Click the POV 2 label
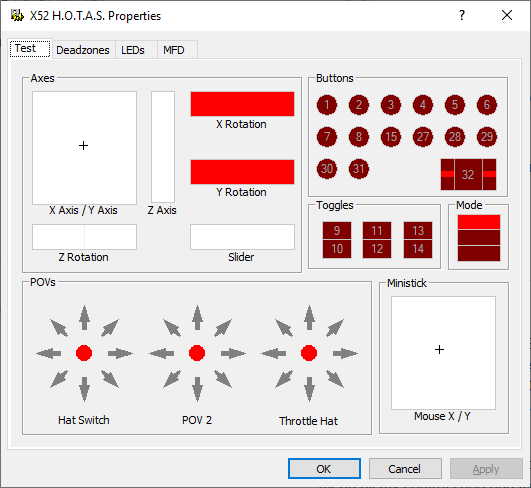 click(x=197, y=420)
